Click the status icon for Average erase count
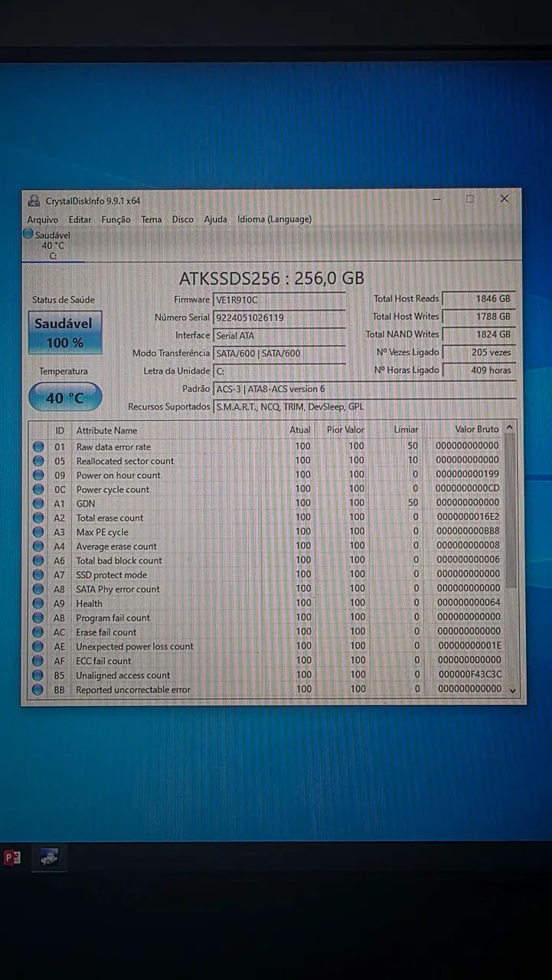The image size is (552, 980). [x=38, y=547]
